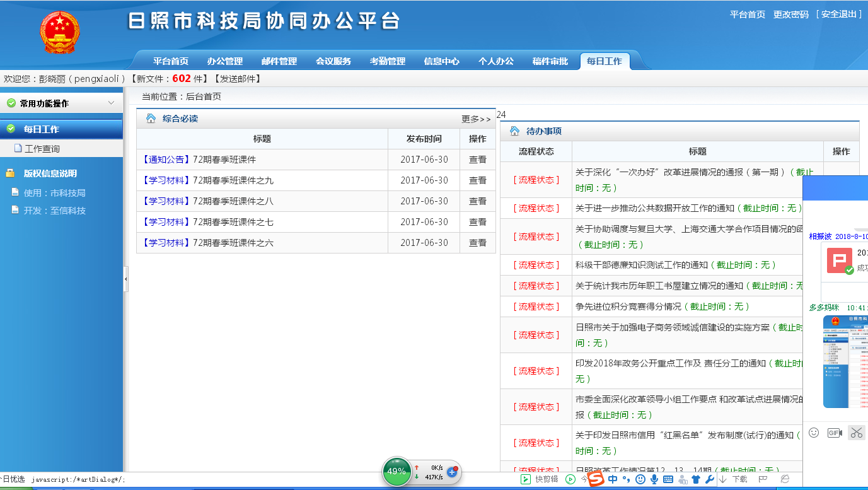Select 每日工作 in the left sidebar
Viewport: 868px width, 490px height.
point(61,129)
